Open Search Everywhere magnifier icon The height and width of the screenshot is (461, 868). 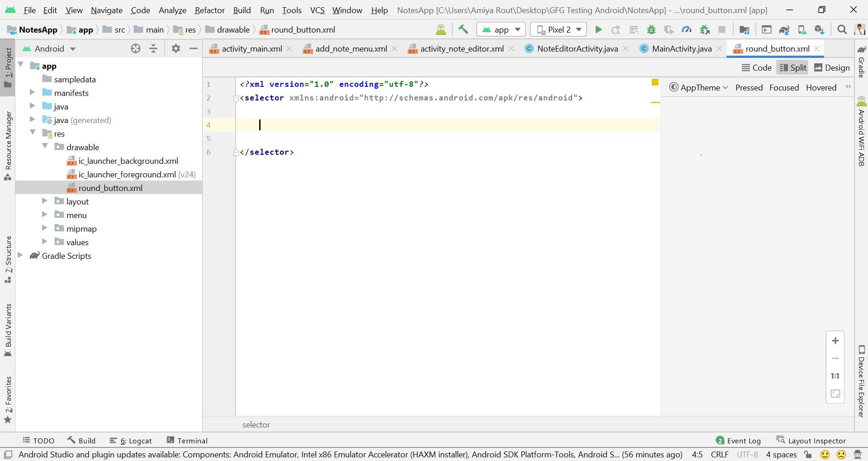(x=842, y=30)
